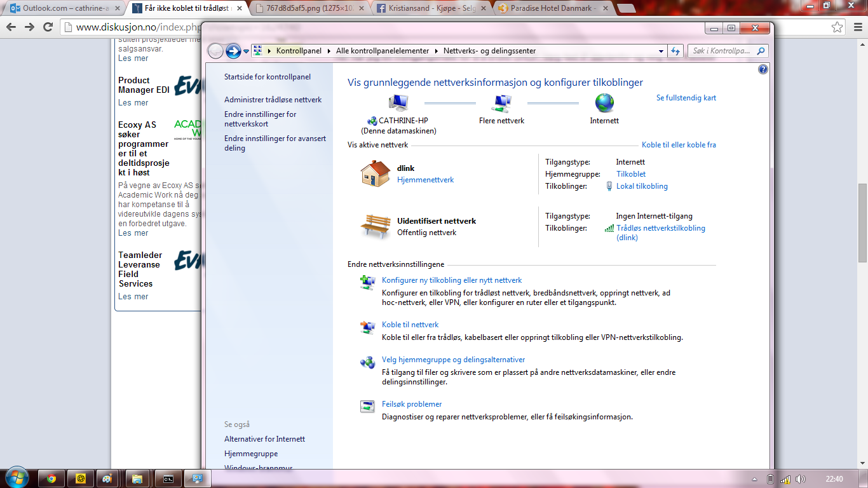The width and height of the screenshot is (868, 488).
Task: Open Lokal tilkobling connection link
Action: tap(642, 186)
